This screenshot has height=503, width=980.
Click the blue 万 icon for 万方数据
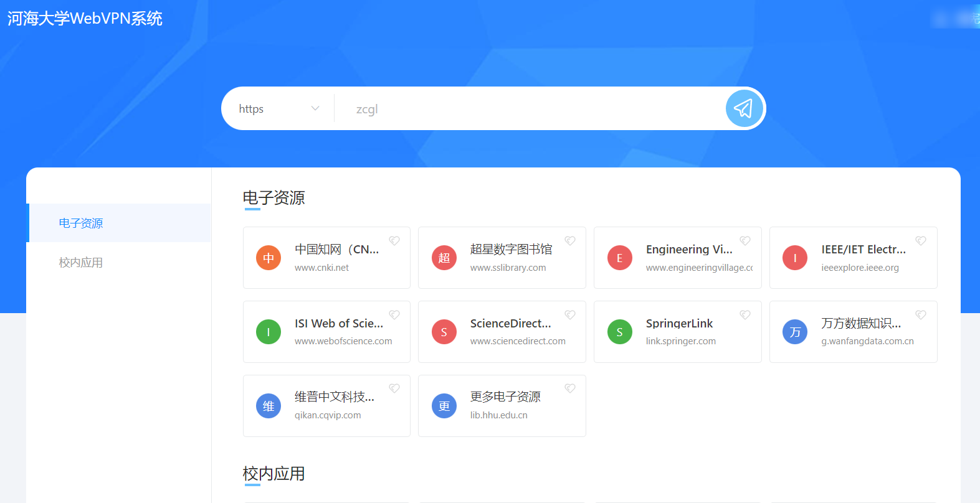pyautogui.click(x=795, y=332)
